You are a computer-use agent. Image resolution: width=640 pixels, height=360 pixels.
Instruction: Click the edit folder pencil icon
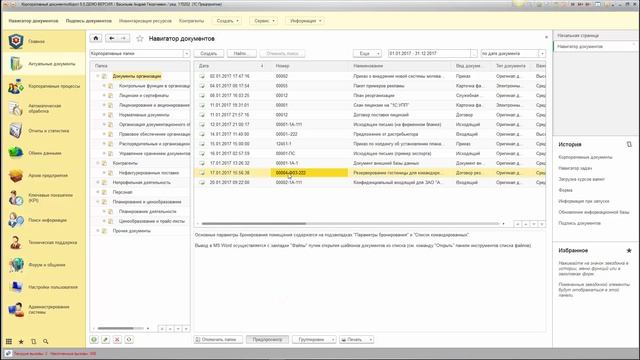105,340
